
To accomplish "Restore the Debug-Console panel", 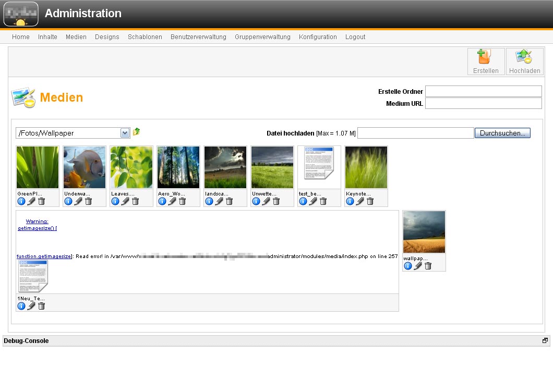I will pyautogui.click(x=545, y=341).
